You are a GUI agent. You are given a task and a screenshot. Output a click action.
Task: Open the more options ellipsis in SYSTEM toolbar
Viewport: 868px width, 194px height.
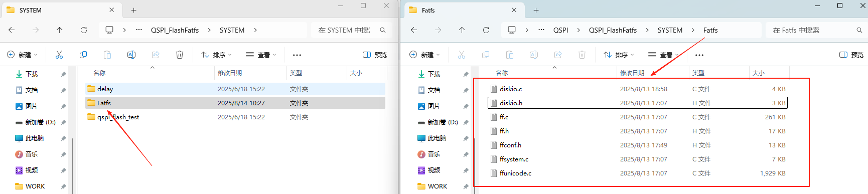(x=297, y=55)
